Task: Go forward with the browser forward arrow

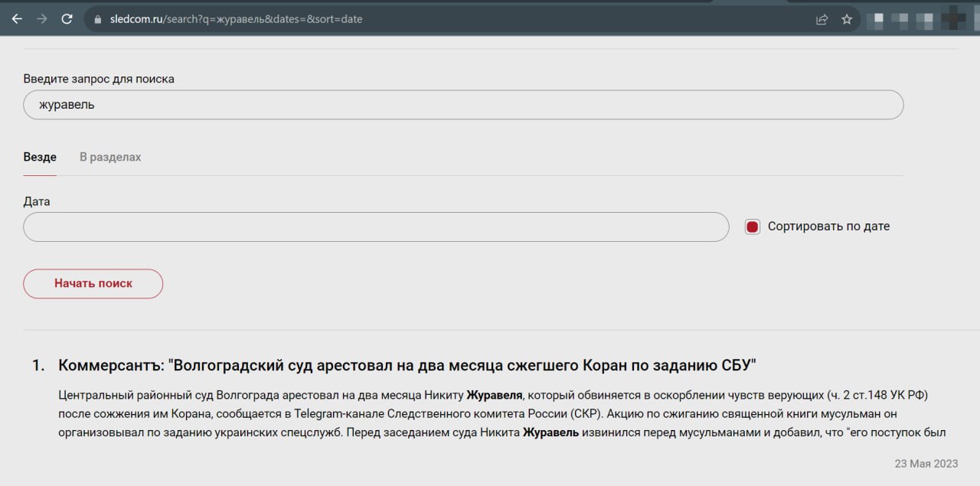Action: (42, 19)
